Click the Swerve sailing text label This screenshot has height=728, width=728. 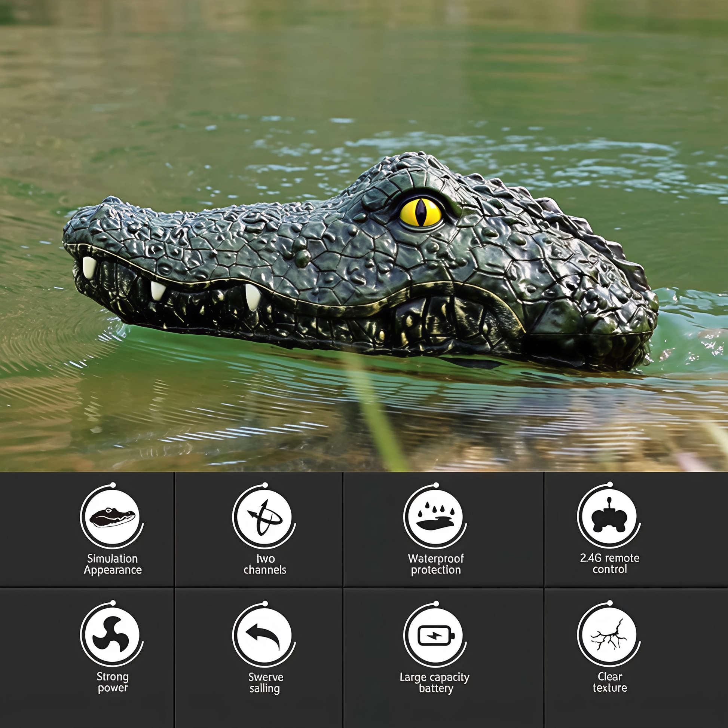[265, 683]
